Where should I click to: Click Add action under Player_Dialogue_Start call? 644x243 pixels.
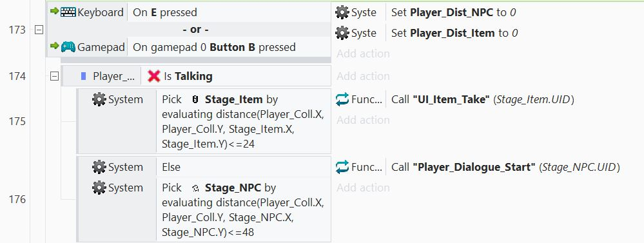click(x=363, y=188)
